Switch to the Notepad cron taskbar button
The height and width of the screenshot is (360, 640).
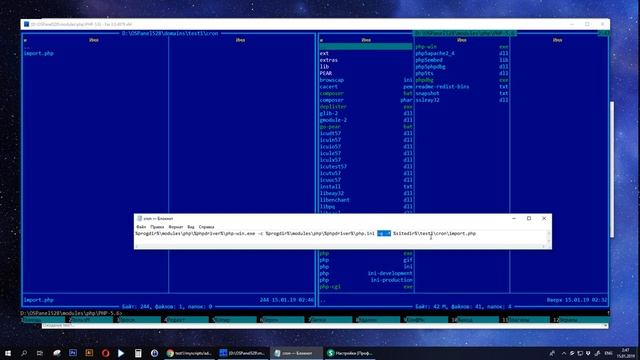pos(296,353)
